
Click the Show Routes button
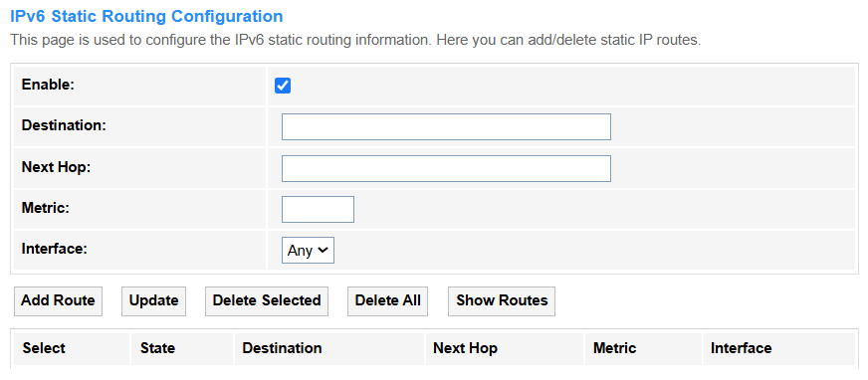pos(502,300)
